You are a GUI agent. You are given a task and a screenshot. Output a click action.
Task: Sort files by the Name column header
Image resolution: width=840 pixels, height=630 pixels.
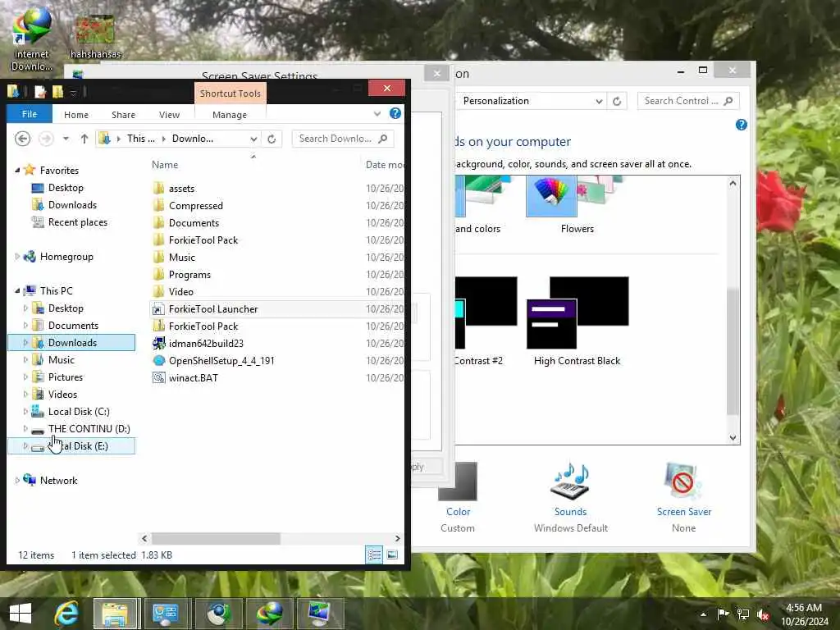[x=164, y=164]
